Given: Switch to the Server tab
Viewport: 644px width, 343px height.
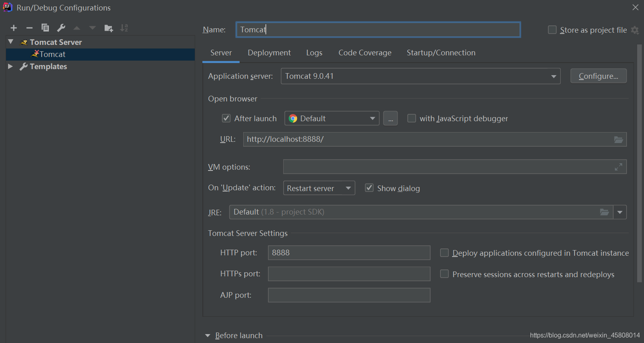Looking at the screenshot, I should pos(221,53).
